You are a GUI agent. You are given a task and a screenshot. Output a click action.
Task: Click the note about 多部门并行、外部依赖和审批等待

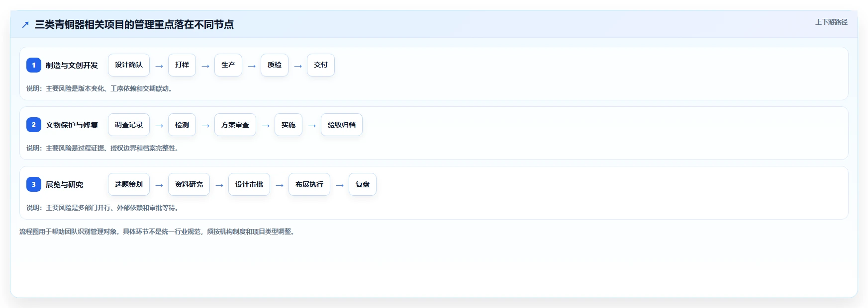[x=102, y=208]
